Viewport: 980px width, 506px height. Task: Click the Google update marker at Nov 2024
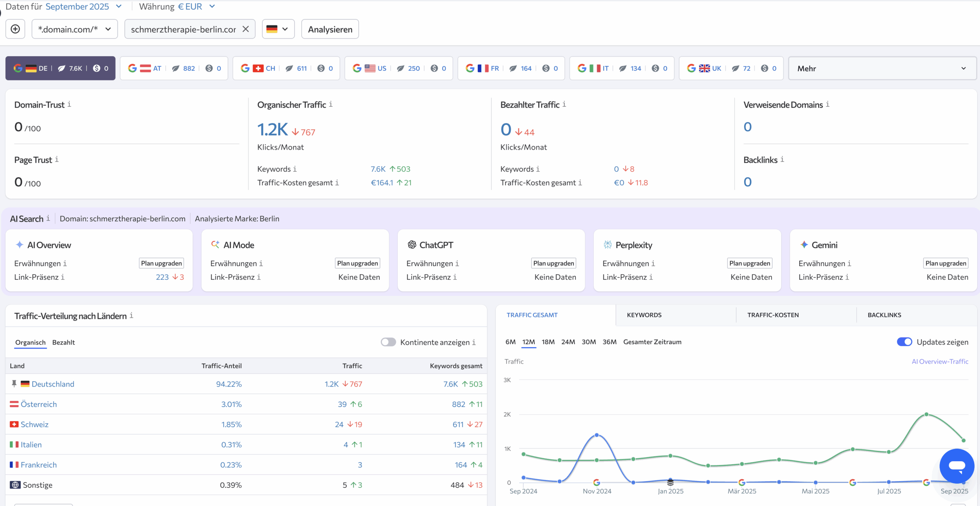596,482
